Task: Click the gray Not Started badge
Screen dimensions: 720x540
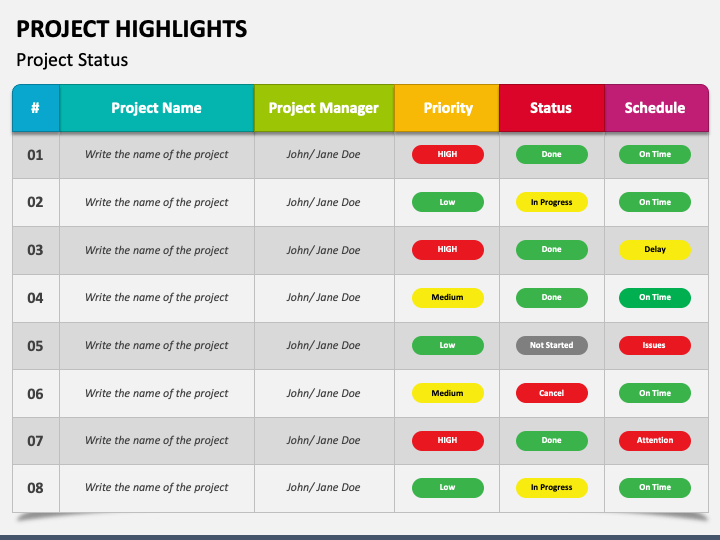Action: tap(551, 345)
